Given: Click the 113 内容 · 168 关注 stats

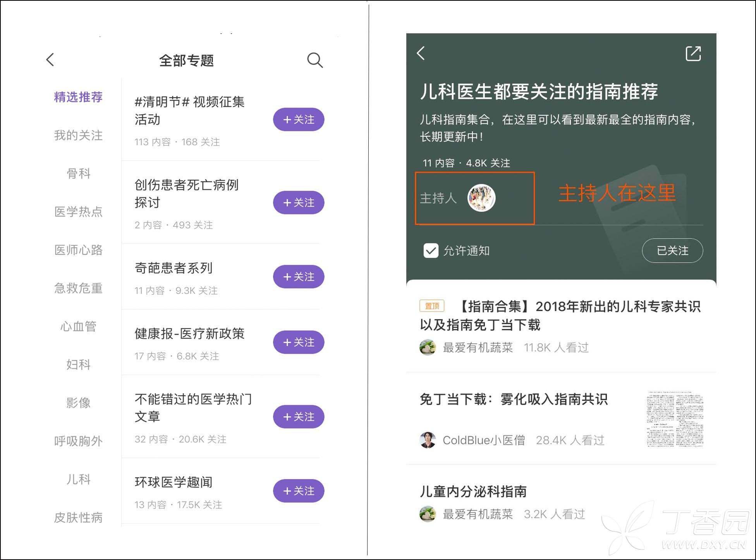Looking at the screenshot, I should [177, 142].
